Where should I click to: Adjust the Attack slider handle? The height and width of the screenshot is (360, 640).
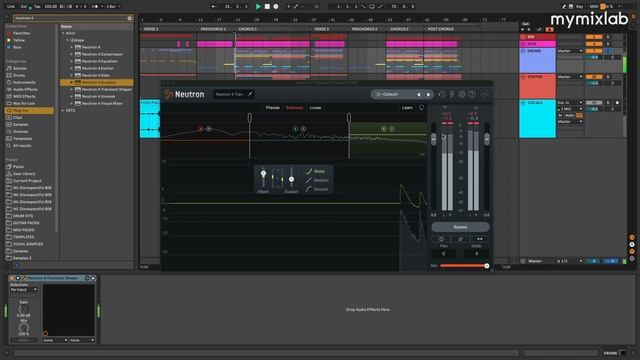click(263, 173)
